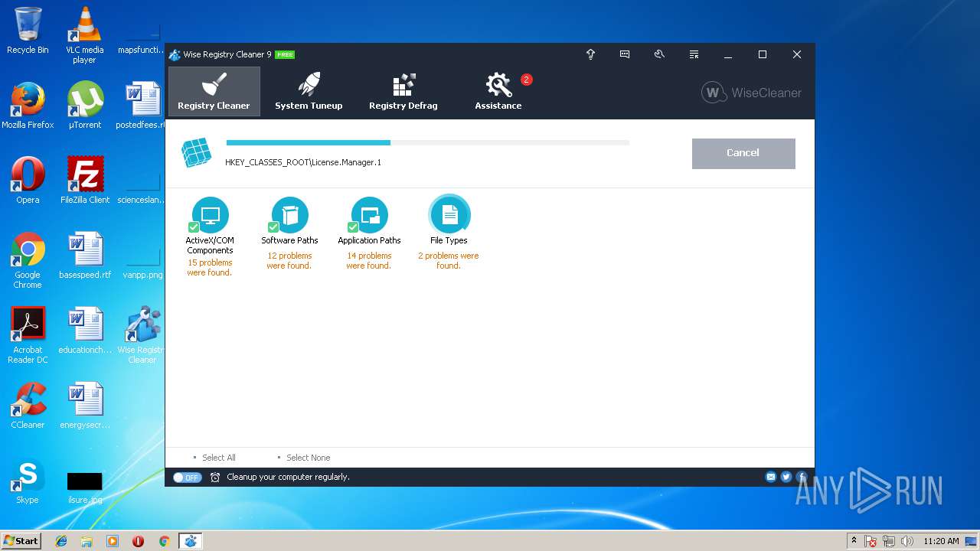Open the Assistance tab
Image resolution: width=980 pixels, height=551 pixels.
tap(498, 91)
